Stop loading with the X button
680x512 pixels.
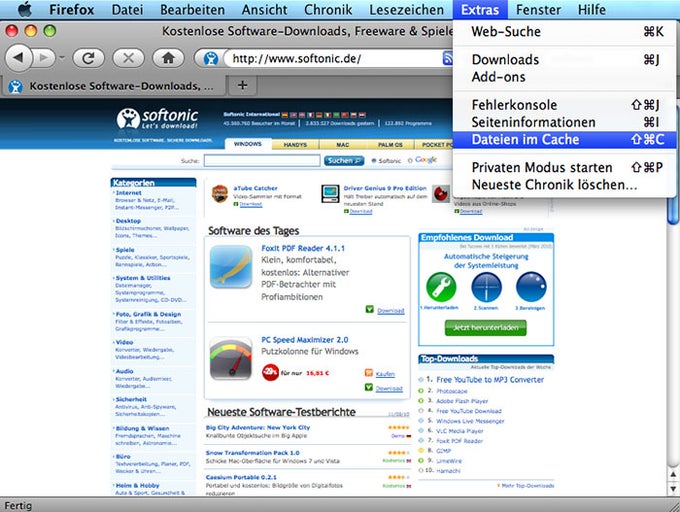pyautogui.click(x=128, y=58)
